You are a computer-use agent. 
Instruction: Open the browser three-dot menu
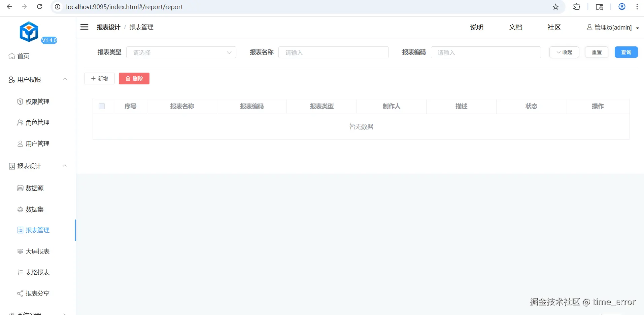pyautogui.click(x=637, y=7)
